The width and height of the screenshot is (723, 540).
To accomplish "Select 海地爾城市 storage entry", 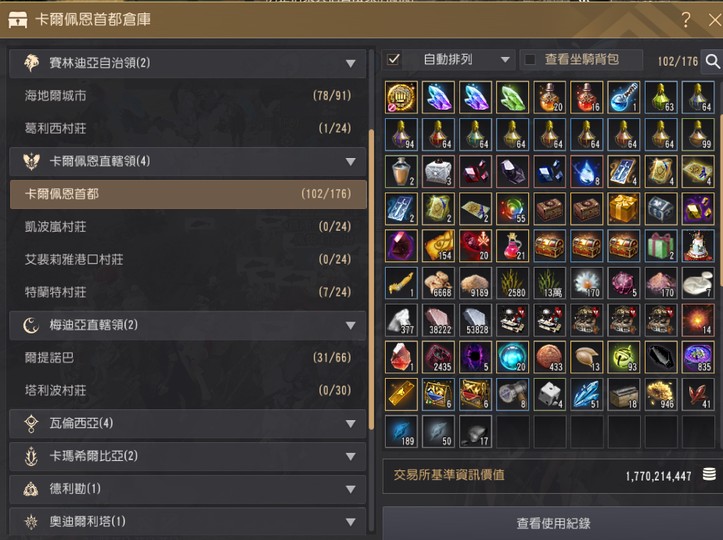I will coord(188,95).
